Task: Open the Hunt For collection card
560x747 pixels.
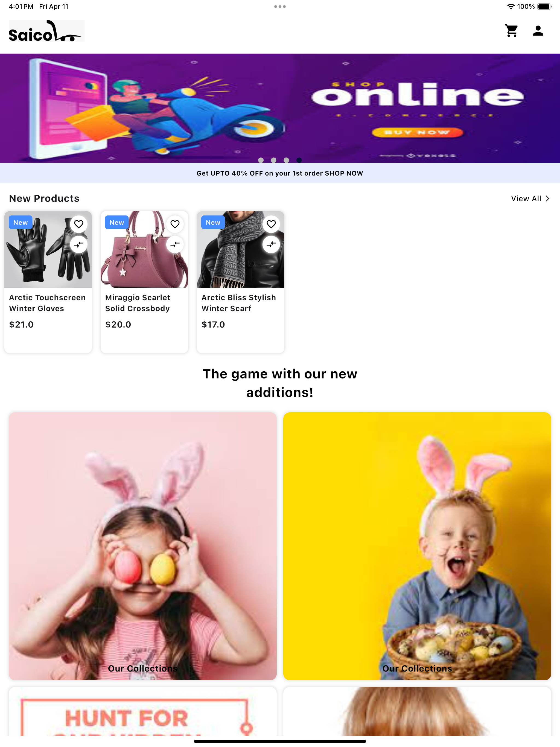Action: pos(142,711)
